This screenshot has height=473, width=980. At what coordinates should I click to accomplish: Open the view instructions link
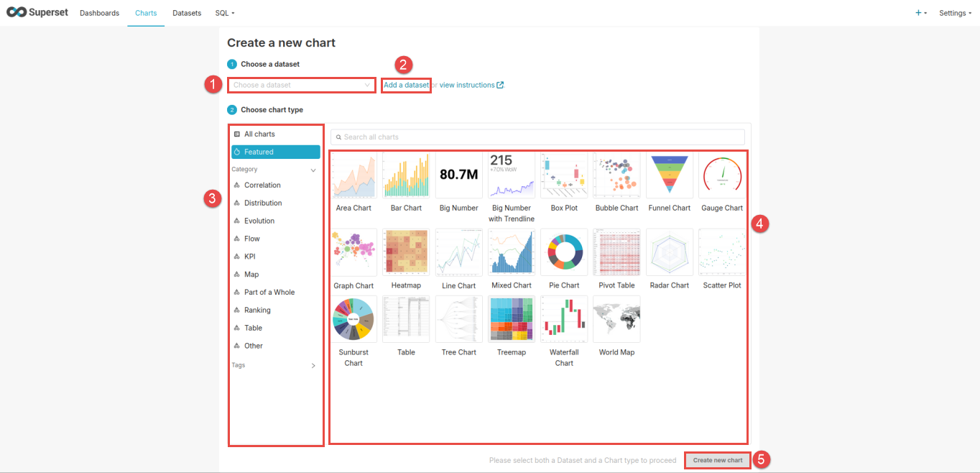click(x=467, y=85)
